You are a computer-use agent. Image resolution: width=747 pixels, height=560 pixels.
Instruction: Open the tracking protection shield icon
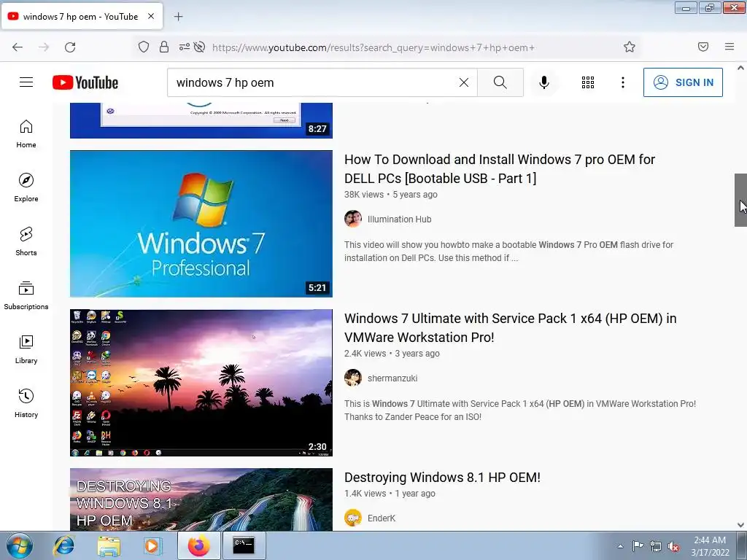tap(144, 47)
